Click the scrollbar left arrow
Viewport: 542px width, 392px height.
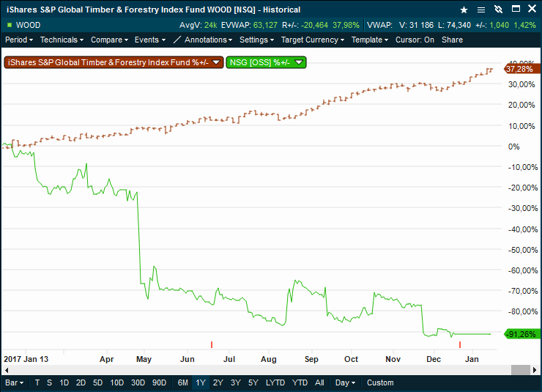(x=6, y=370)
